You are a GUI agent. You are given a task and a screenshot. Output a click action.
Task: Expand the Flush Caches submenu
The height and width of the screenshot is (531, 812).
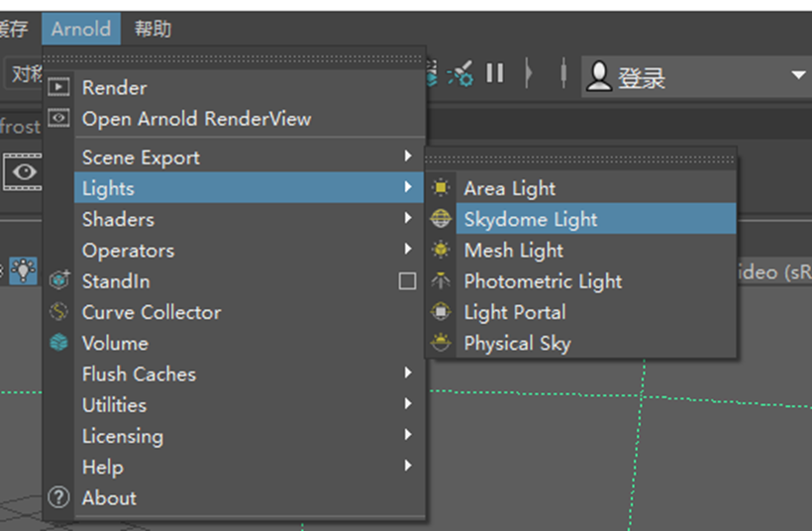coord(251,374)
